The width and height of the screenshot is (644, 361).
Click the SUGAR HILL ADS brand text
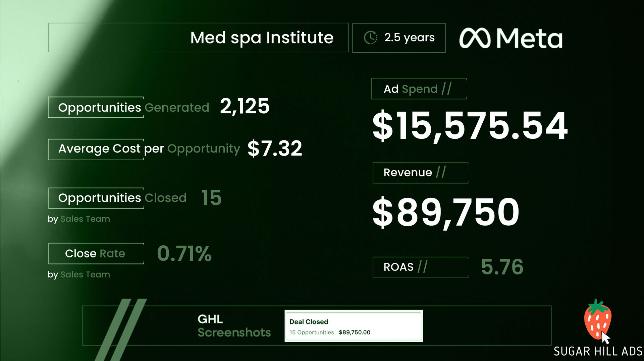pyautogui.click(x=598, y=351)
